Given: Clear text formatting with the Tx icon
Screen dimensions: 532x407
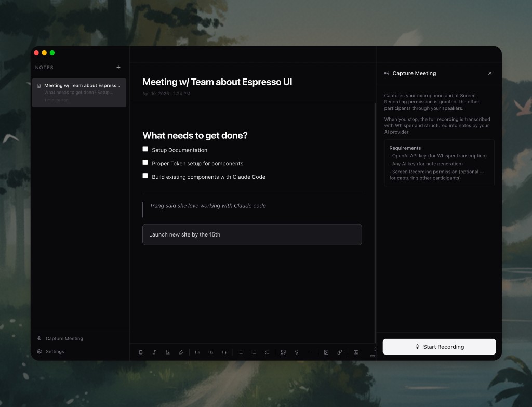Looking at the screenshot, I should 356,352.
